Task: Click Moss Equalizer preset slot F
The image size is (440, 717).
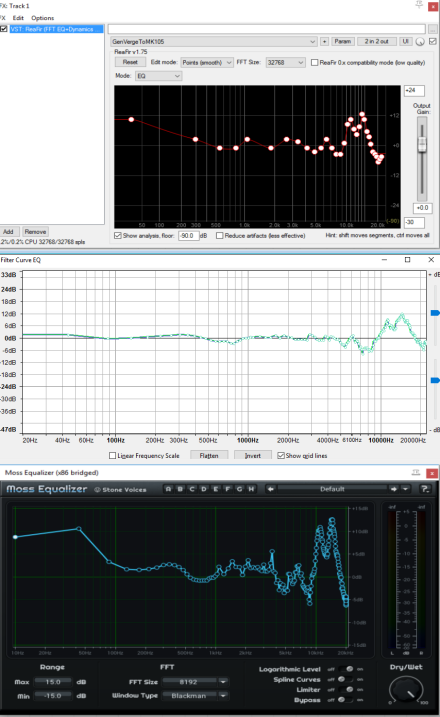Action: tap(228, 489)
